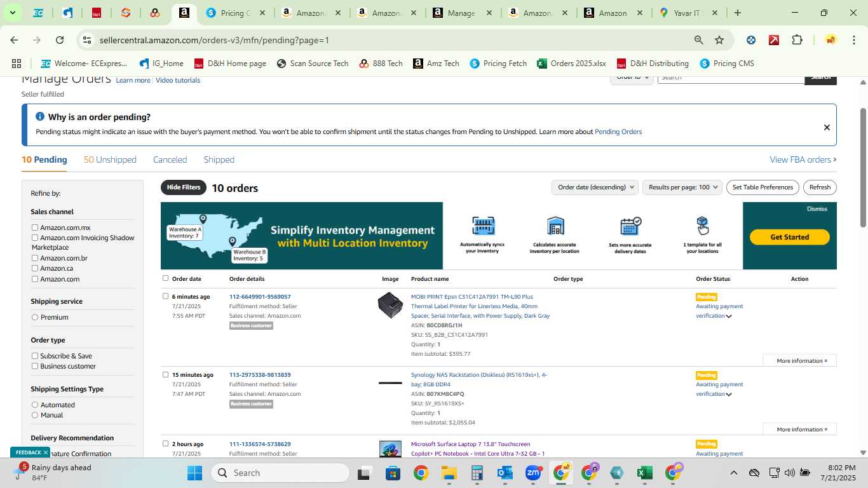Viewport: 868px width, 488px height.
Task: Check Subscribe & Save order type
Action: (x=35, y=356)
